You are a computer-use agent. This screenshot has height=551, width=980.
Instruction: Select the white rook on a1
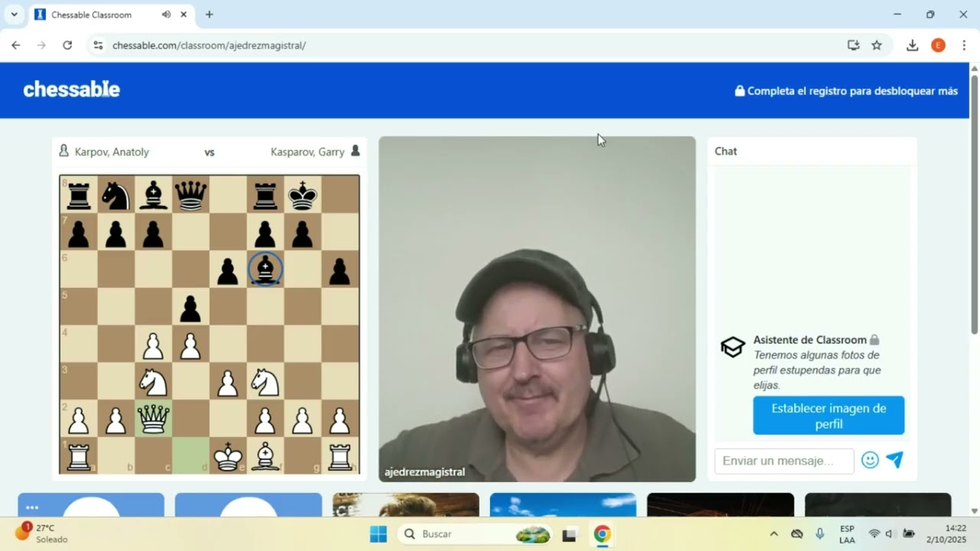[78, 457]
